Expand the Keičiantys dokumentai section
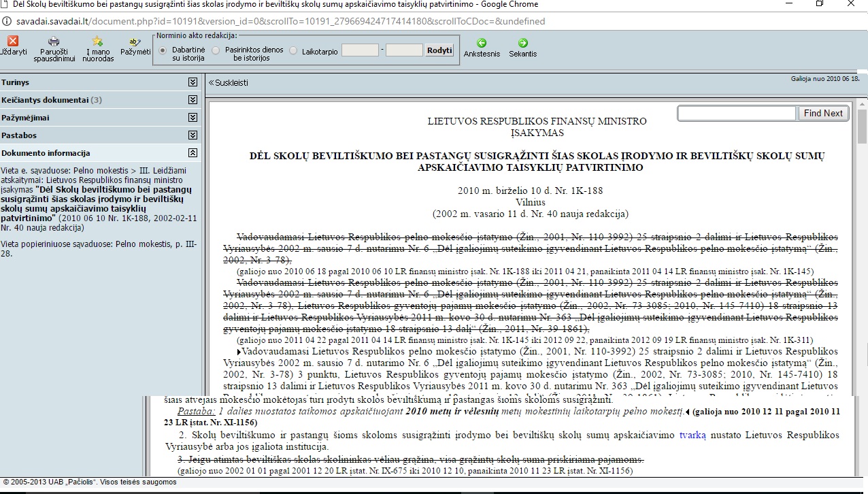Screen dimensions: 868x494 click(193, 100)
